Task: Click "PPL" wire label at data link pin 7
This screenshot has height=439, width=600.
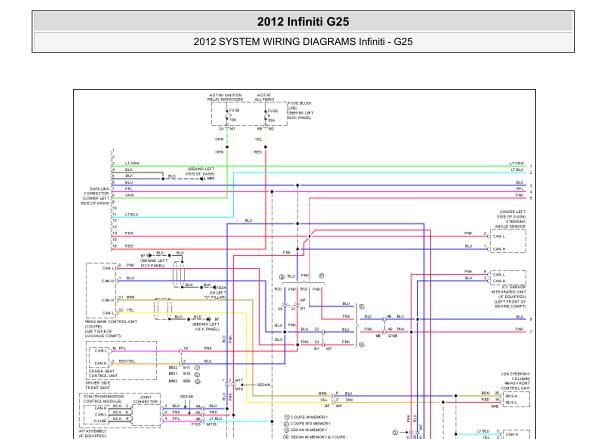Action: tap(129, 189)
